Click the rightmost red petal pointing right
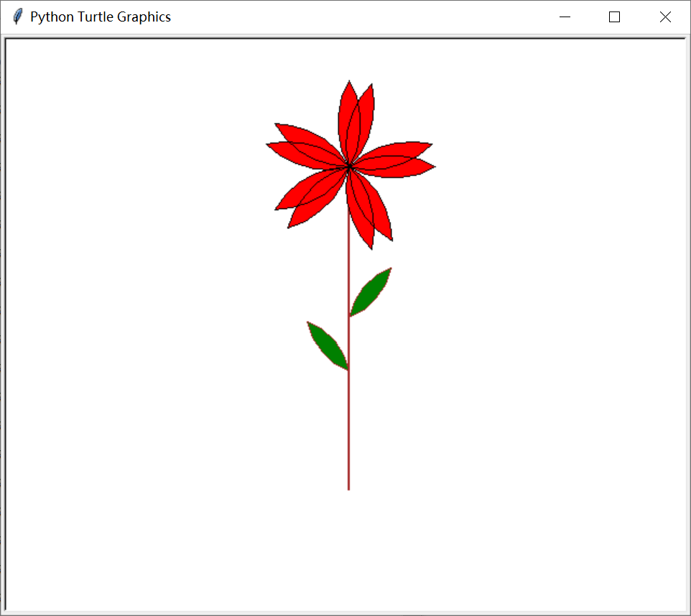Viewport: 691px width, 616px height. coord(396,167)
